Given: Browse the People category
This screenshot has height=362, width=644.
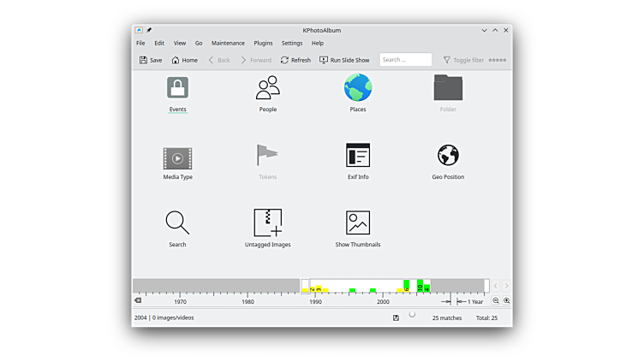Looking at the screenshot, I should [268, 88].
